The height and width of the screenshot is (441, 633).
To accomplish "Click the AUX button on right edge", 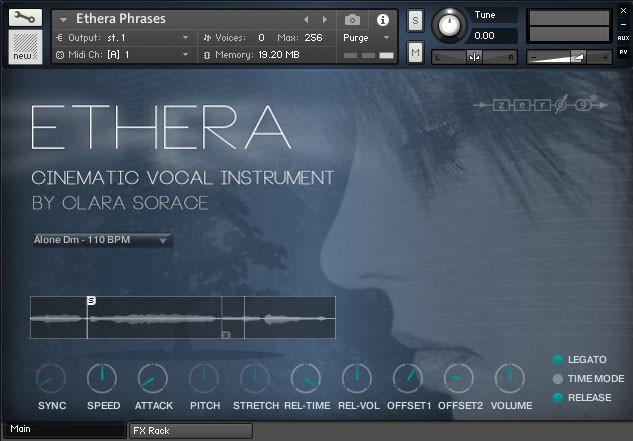I will tap(624, 37).
